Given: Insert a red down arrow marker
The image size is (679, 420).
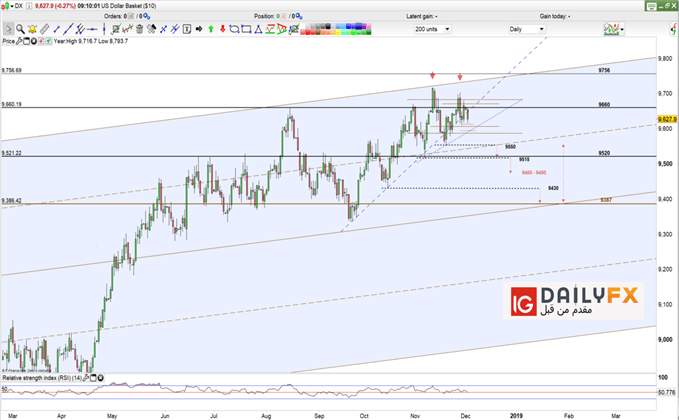Looking at the screenshot, I should coord(223,29).
